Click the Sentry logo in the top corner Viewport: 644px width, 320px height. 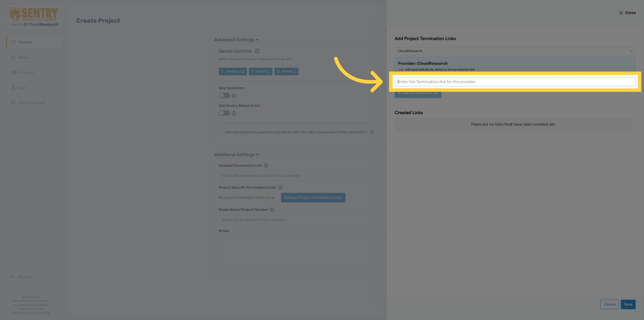34,16
